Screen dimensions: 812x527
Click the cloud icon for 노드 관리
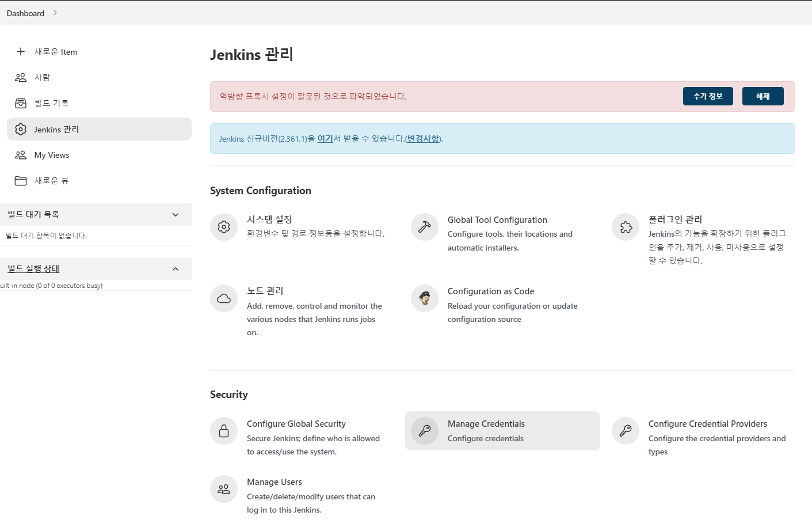(224, 298)
